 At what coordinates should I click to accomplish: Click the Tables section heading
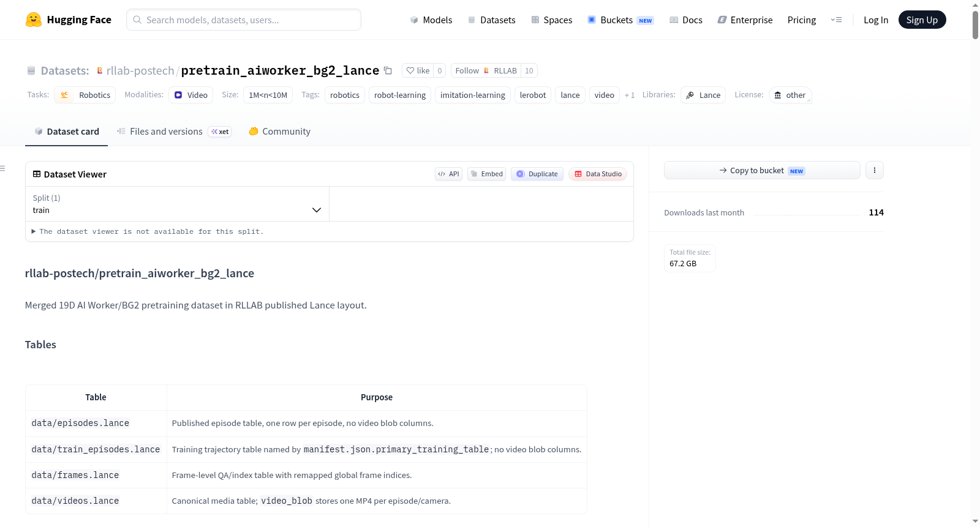tap(40, 345)
